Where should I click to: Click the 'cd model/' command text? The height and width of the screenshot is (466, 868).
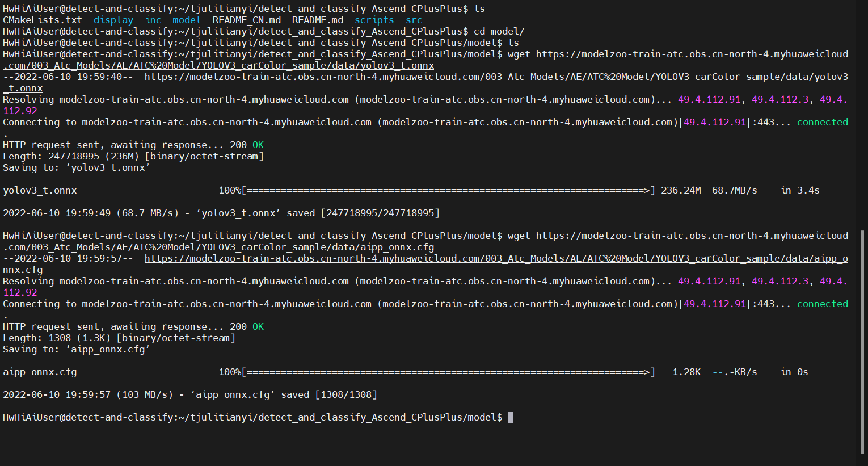(x=499, y=32)
